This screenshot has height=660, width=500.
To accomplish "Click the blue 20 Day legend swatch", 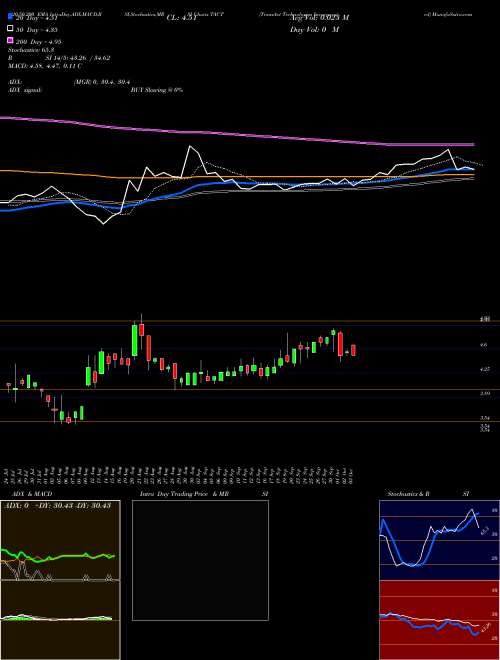I will coord(11,18).
